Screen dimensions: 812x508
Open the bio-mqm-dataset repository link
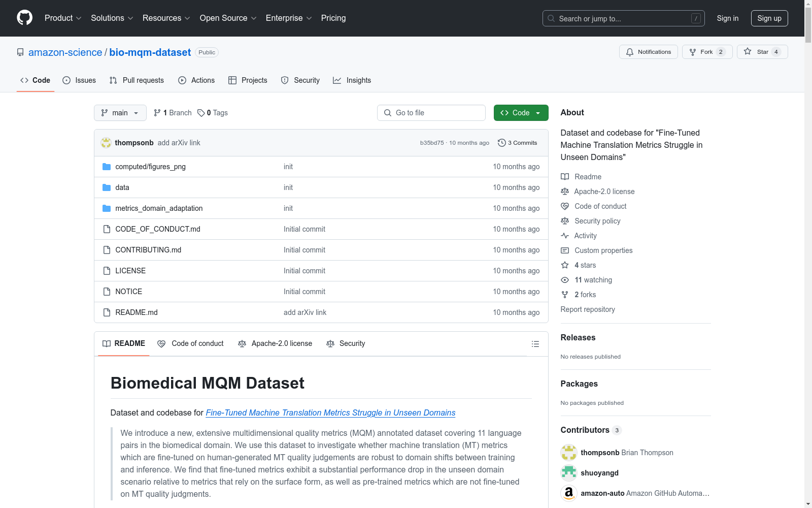tap(150, 52)
